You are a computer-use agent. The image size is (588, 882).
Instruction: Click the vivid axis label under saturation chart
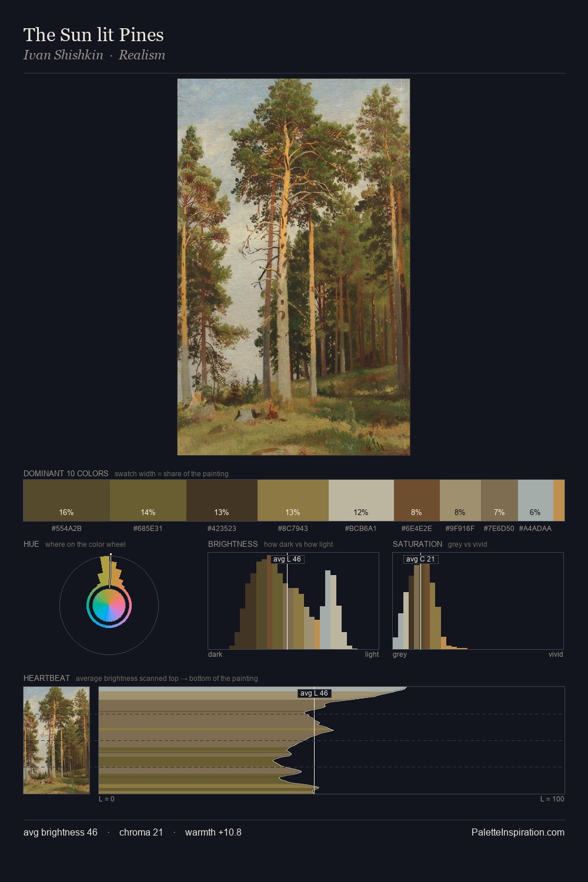[x=556, y=654]
